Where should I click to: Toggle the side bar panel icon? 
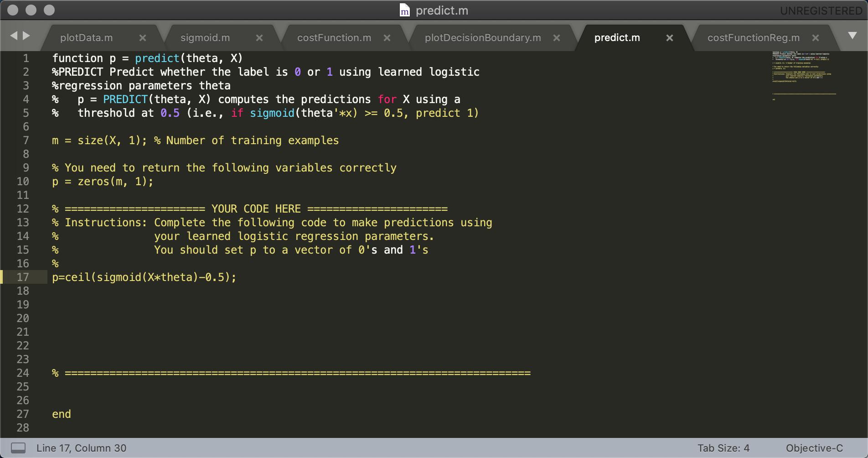tap(18, 448)
